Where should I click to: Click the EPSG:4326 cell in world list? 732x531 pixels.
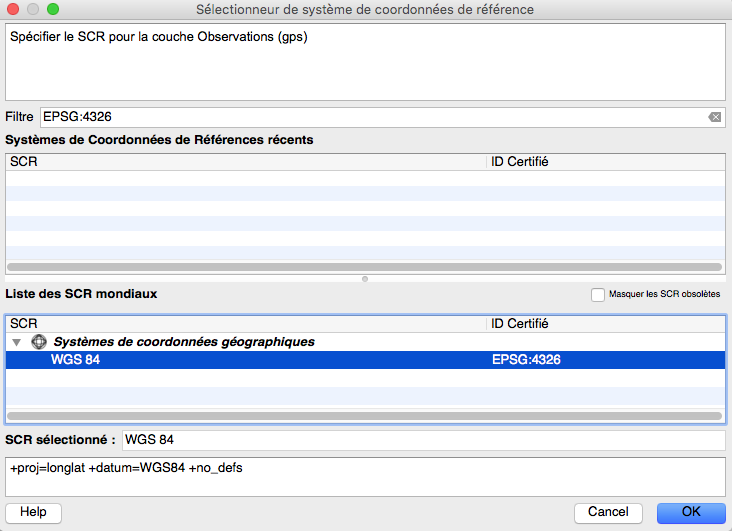pyautogui.click(x=526, y=360)
